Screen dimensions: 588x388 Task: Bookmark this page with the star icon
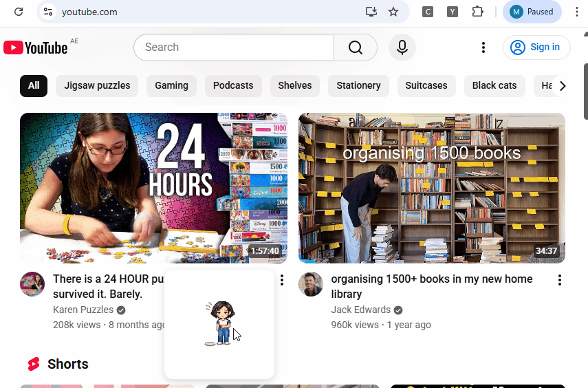[x=393, y=12]
